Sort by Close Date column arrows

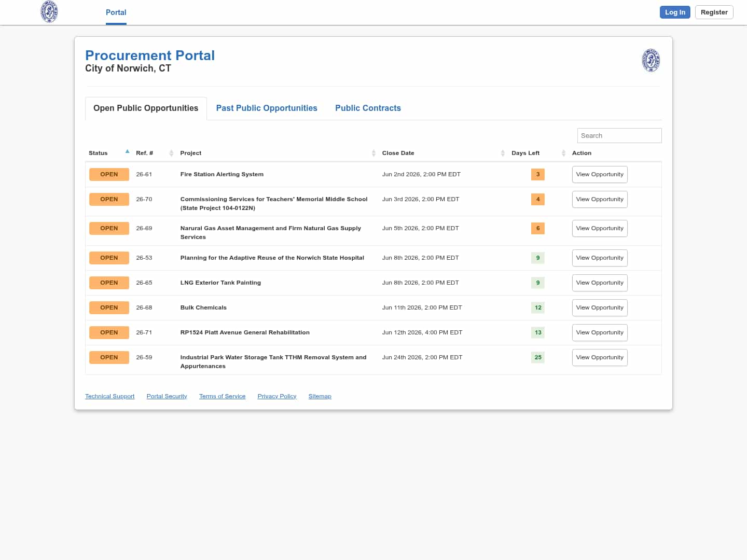(x=503, y=153)
